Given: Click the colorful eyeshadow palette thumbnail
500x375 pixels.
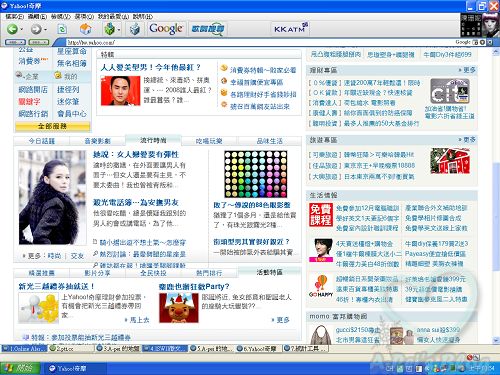Looking at the screenshot, I should tap(256, 174).
